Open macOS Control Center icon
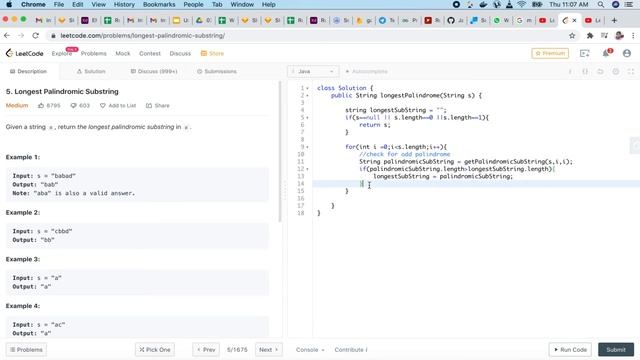640x360 pixels. 629,4
